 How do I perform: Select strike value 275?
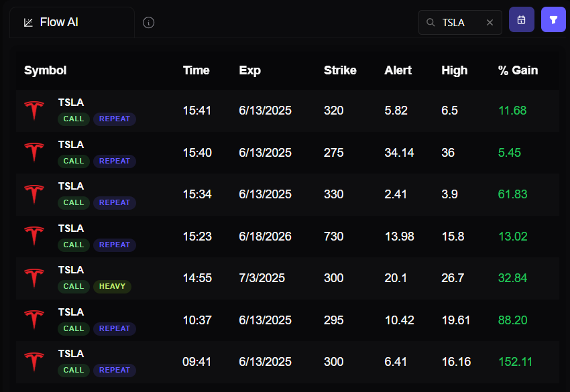tap(333, 153)
